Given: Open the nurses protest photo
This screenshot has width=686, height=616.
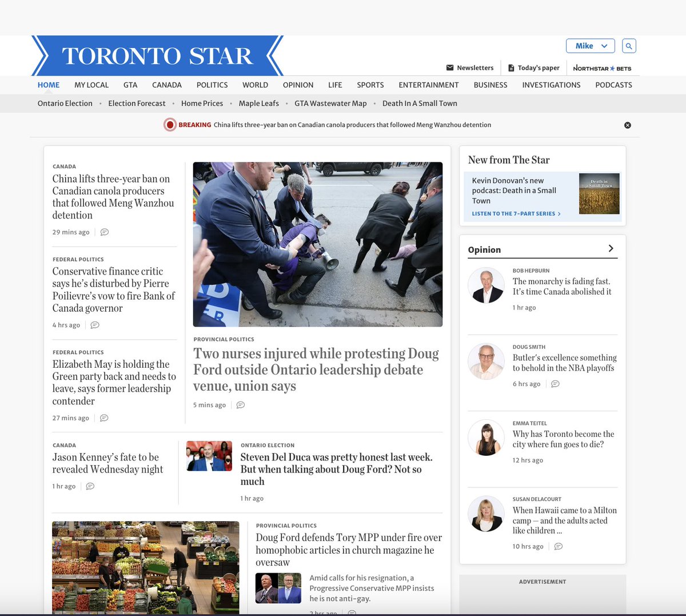Looking at the screenshot, I should 318,244.
